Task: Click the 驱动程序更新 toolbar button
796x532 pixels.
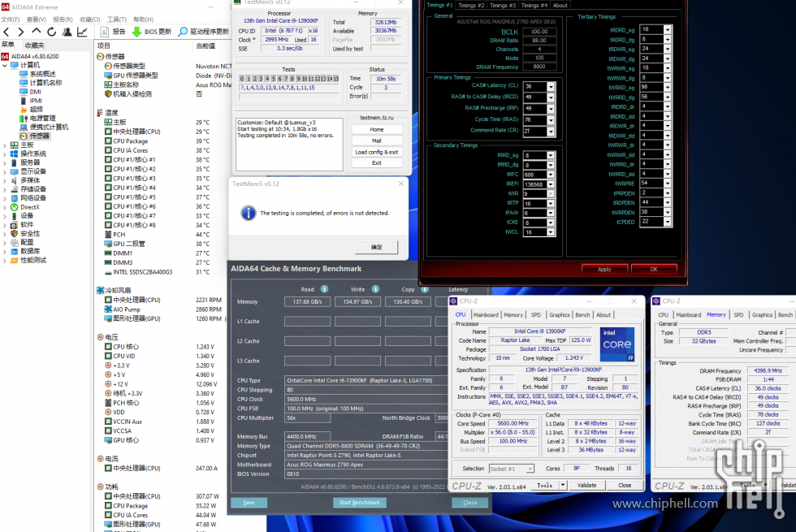Action: coord(204,32)
